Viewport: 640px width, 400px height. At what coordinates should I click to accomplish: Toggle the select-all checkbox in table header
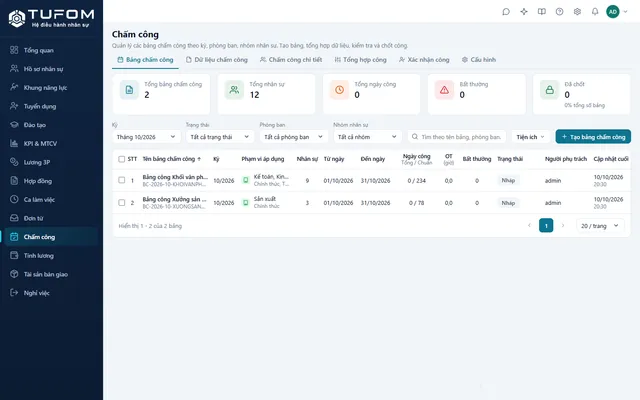pos(121,159)
